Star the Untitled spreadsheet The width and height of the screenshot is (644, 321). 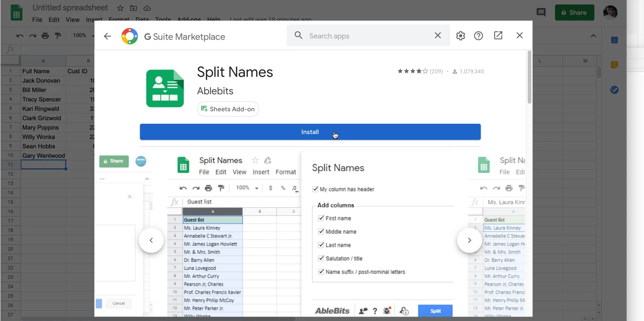coord(120,8)
